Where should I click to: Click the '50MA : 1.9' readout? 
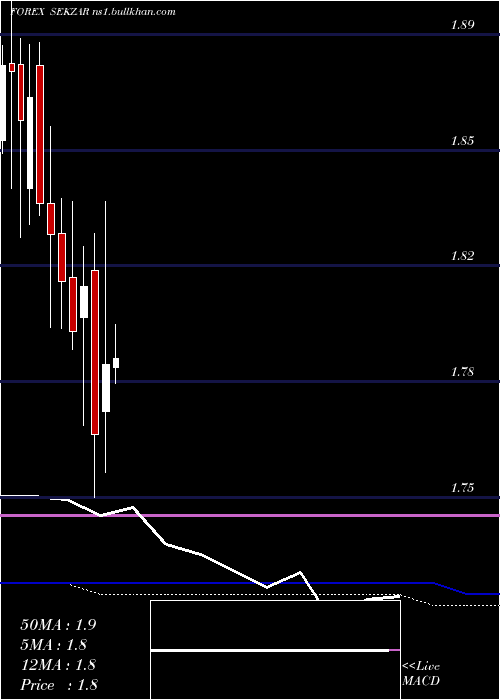click(58, 625)
